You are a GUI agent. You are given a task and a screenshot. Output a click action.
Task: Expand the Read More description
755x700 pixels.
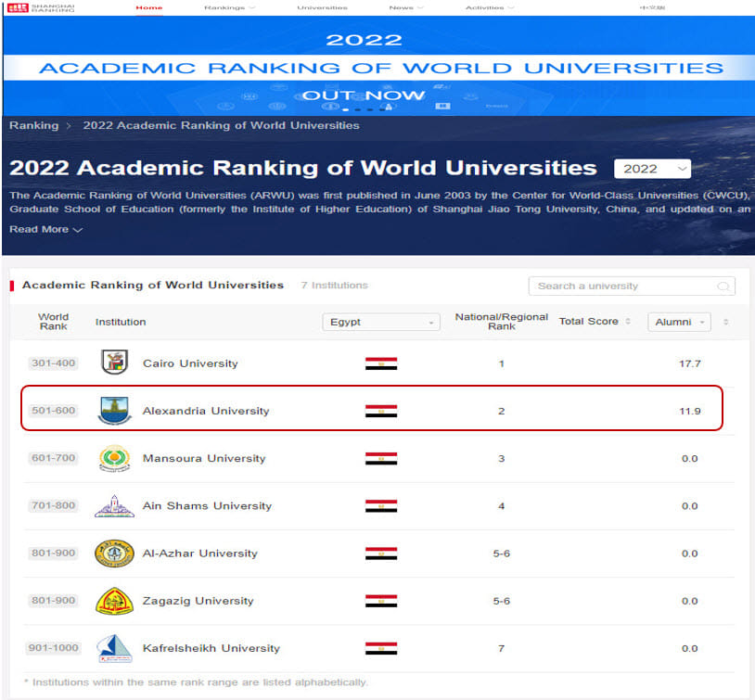(x=45, y=229)
